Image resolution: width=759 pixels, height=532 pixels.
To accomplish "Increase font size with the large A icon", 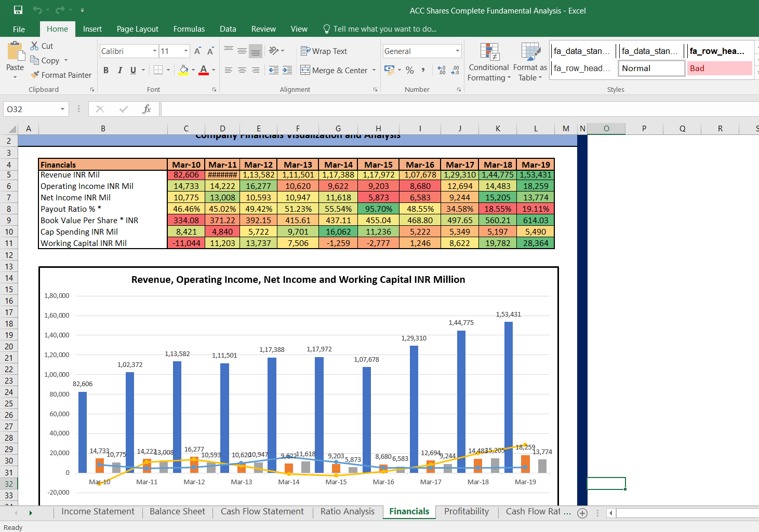I will 197,51.
